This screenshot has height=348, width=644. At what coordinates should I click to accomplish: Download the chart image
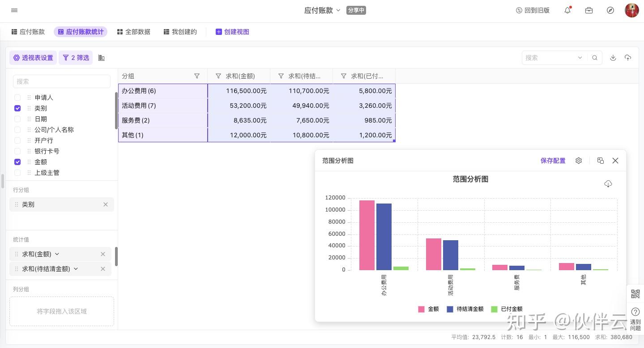coord(608,184)
